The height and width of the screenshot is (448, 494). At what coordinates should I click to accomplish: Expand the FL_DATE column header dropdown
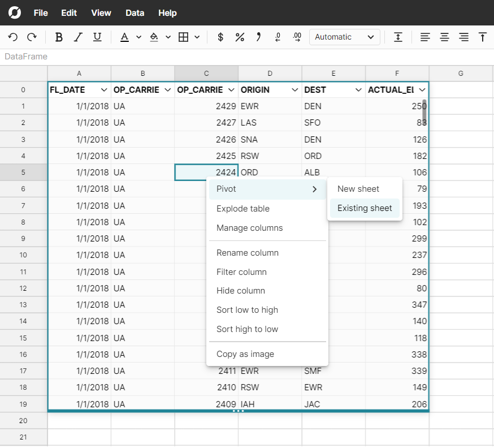click(x=104, y=90)
